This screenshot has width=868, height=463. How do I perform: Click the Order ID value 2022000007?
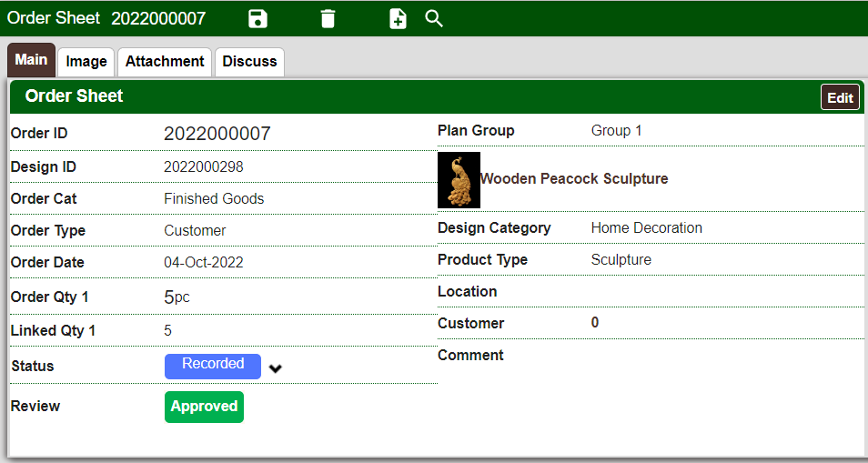217,134
